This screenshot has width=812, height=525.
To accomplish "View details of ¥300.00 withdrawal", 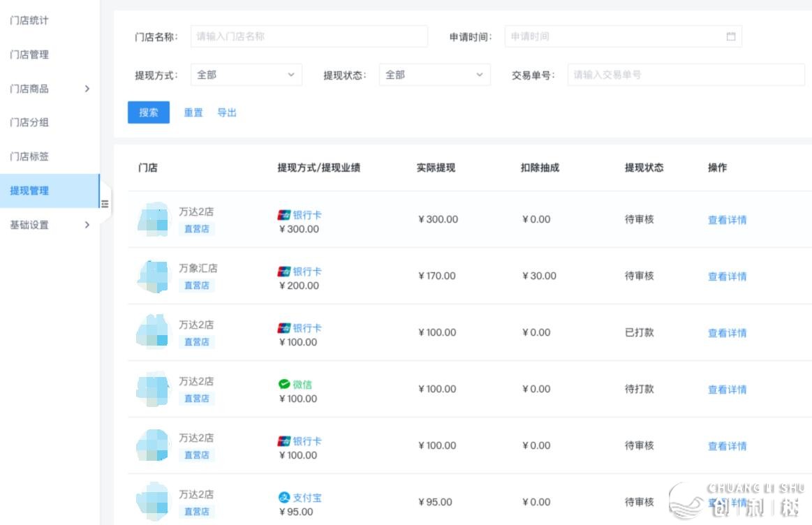I will 727,219.
